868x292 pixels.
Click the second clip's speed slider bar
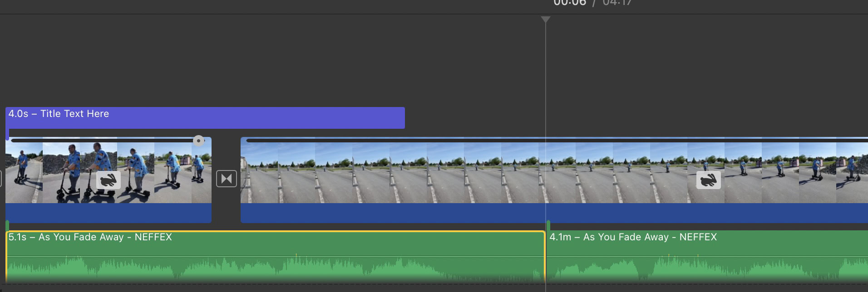point(557,141)
